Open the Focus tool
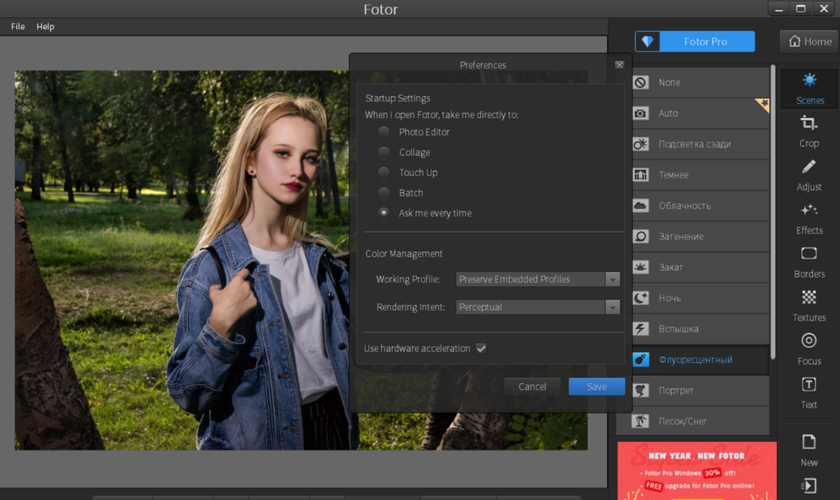The width and height of the screenshot is (840, 500). 809,340
